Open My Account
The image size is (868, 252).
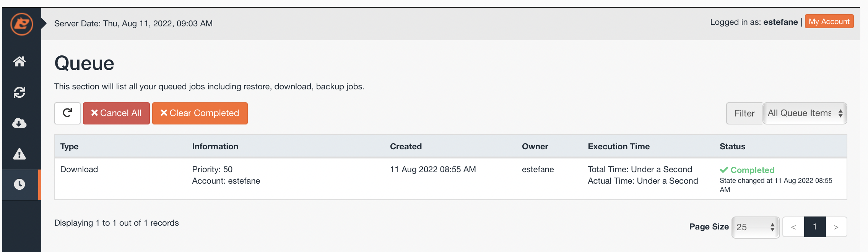(x=829, y=21)
